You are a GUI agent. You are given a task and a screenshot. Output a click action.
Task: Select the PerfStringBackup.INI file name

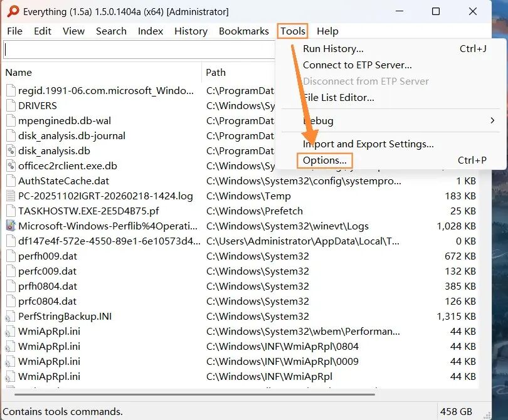(65, 317)
